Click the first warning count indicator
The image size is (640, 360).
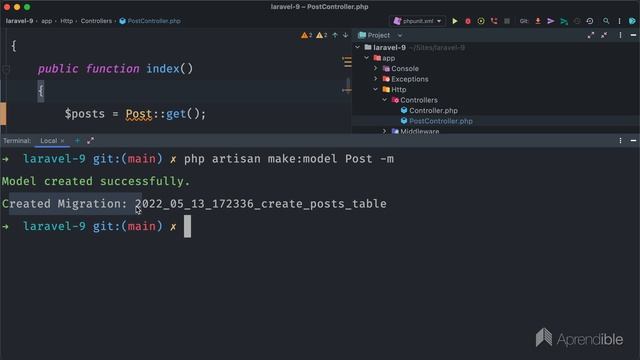click(307, 36)
